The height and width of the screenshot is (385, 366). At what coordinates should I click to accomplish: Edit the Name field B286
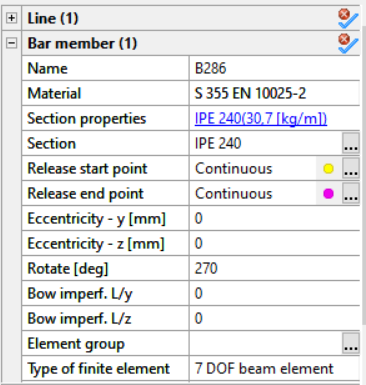click(x=274, y=68)
